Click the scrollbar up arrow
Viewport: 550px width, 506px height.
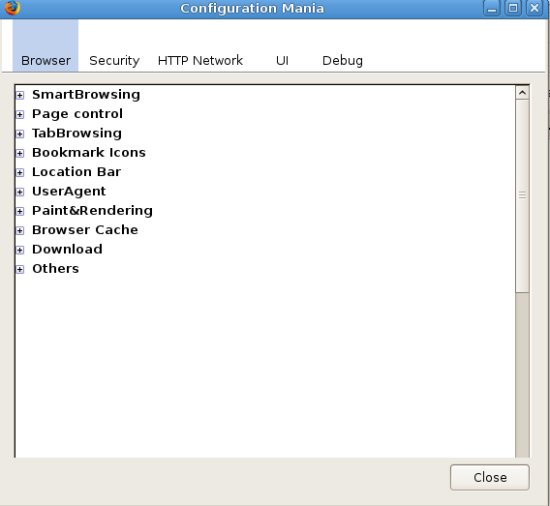[x=522, y=93]
